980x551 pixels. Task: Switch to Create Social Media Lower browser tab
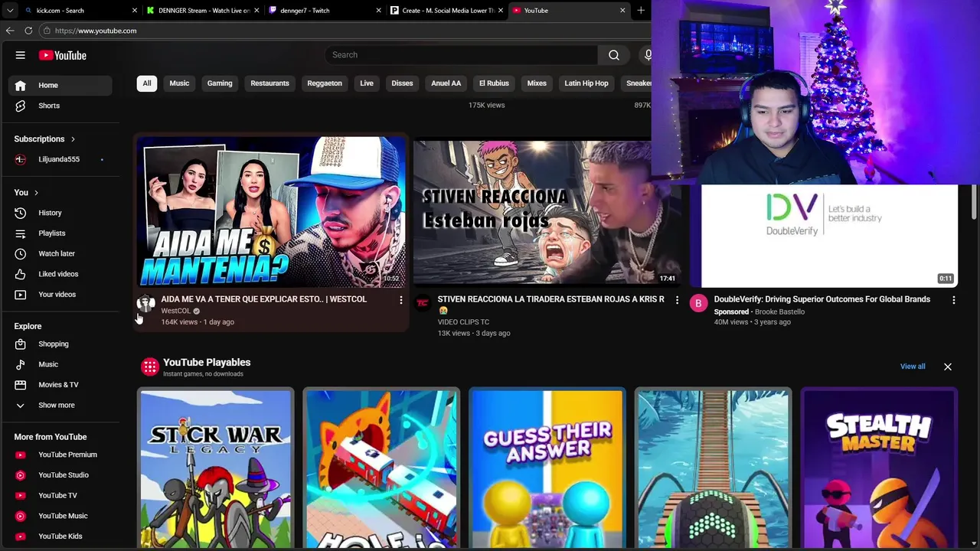(x=446, y=11)
